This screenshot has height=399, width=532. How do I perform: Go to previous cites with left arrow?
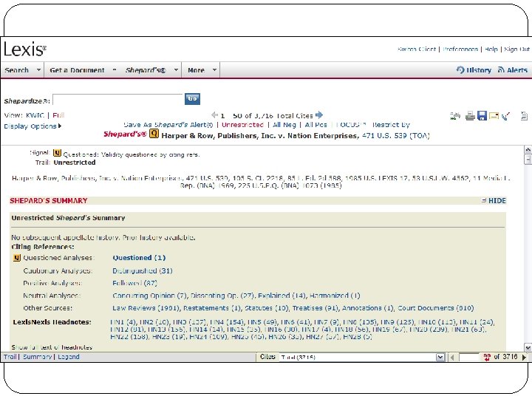click(x=214, y=115)
